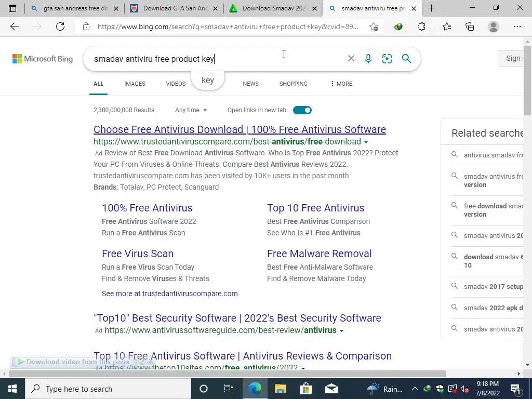Screen dimensions: 532x399
Task: Open the notification center icon
Action: [x=516, y=389]
